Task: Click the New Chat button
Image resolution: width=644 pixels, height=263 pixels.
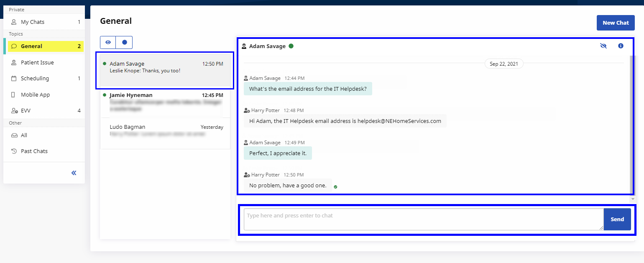Action: coord(615,23)
